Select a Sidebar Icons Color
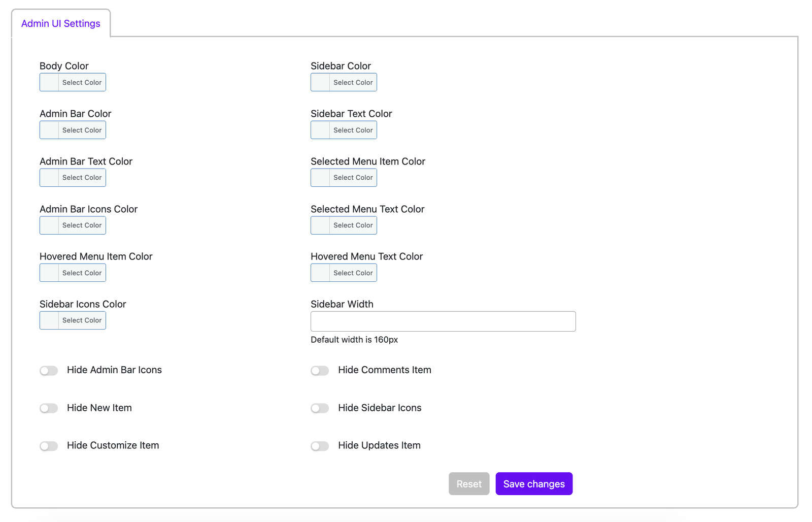 (73, 320)
